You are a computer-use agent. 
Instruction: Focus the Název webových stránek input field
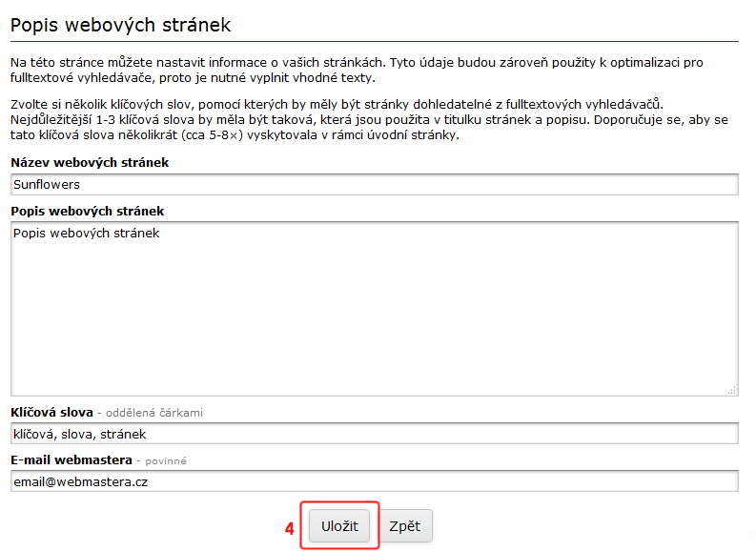point(374,184)
